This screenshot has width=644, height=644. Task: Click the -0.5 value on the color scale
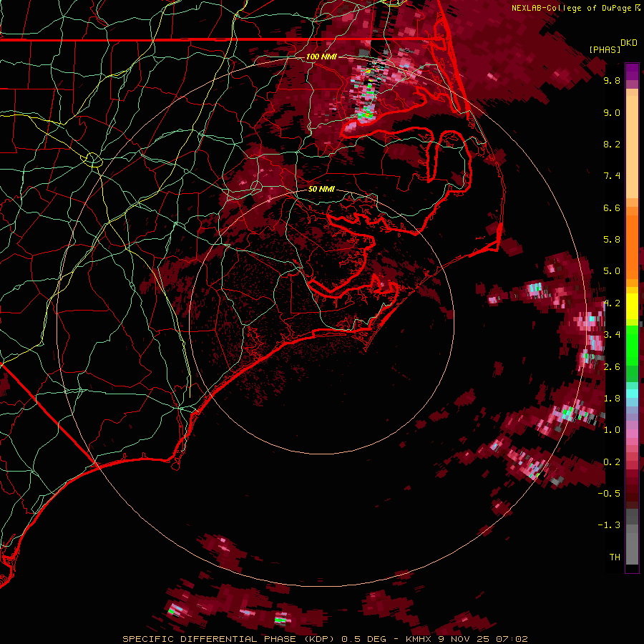609,493
